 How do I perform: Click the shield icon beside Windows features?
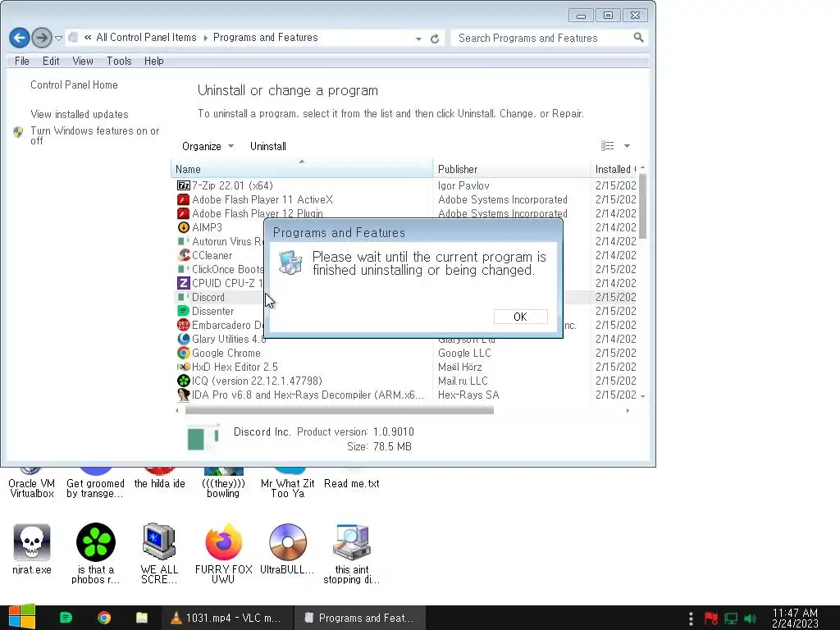click(18, 132)
